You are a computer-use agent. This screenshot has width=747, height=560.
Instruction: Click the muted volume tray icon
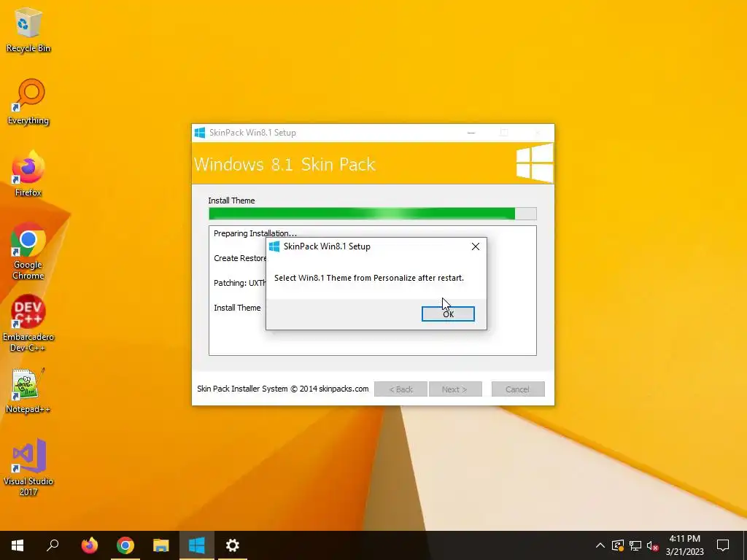click(x=653, y=545)
